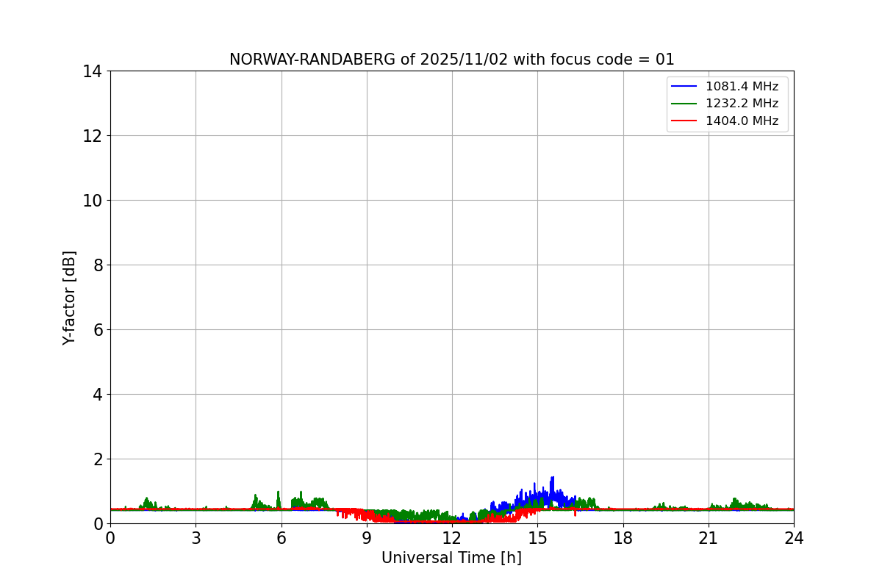Click the y-axis tick label 10
Screen dimensions: 882x588
click(93, 201)
